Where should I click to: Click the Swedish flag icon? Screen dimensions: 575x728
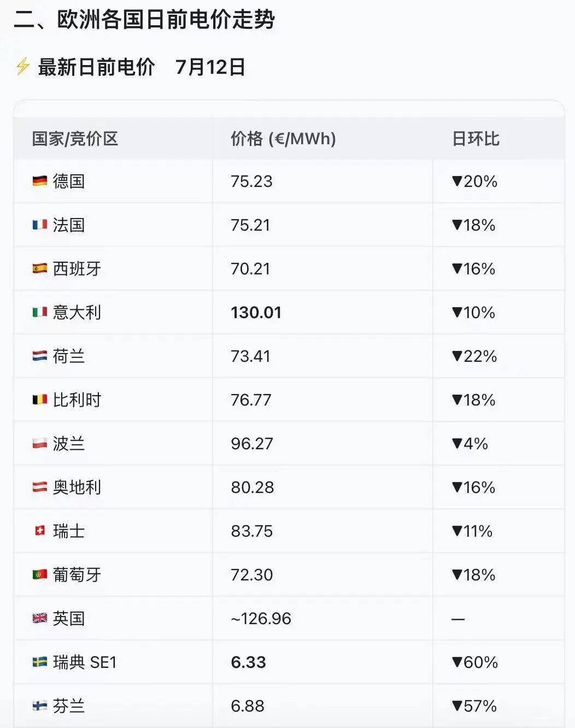40,662
